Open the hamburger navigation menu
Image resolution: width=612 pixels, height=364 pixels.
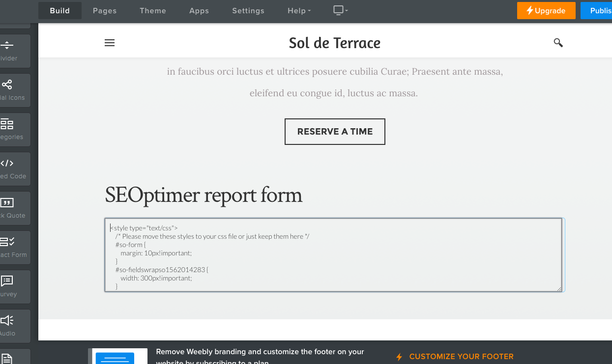click(110, 43)
